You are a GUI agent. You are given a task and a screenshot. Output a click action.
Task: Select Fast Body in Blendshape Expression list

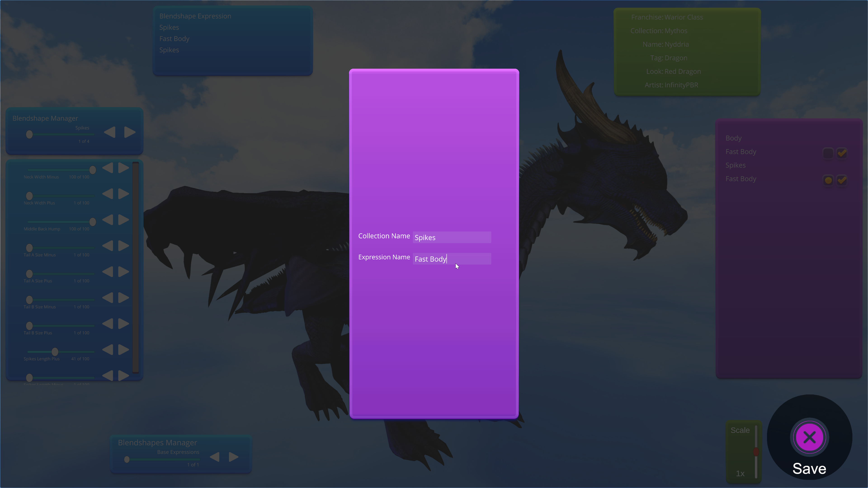(174, 39)
